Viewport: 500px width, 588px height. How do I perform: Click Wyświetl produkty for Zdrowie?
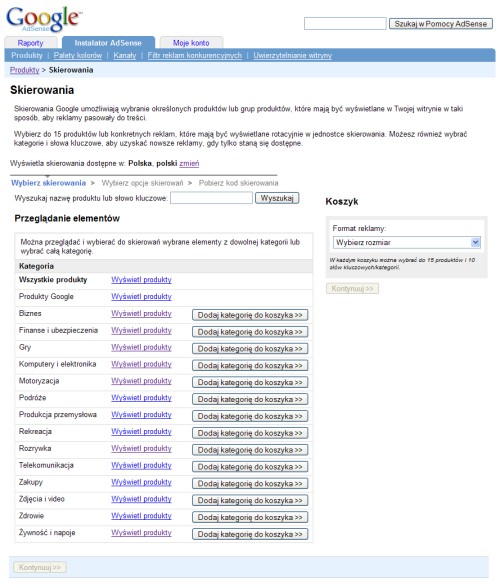point(141,516)
